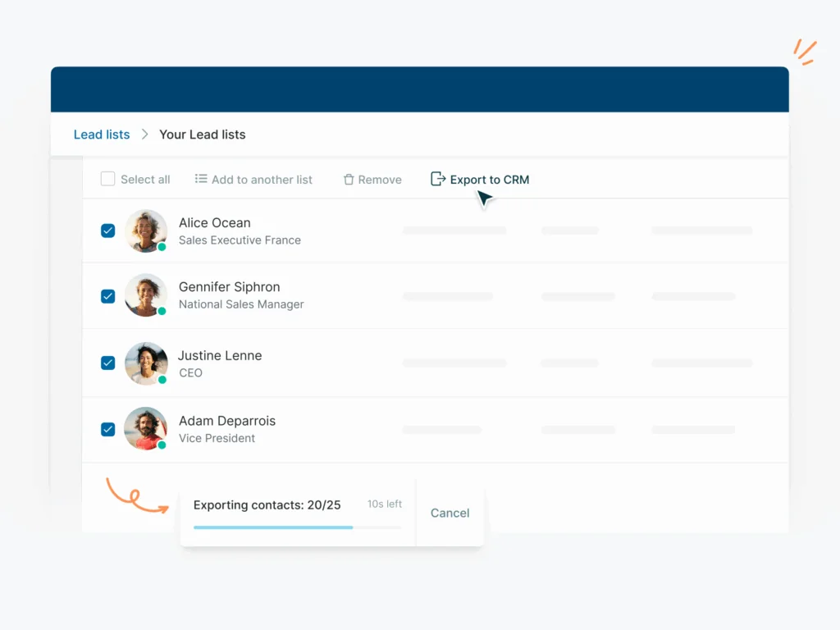Click Justine Lenne's green status dot
The height and width of the screenshot is (630, 840).
point(162,380)
